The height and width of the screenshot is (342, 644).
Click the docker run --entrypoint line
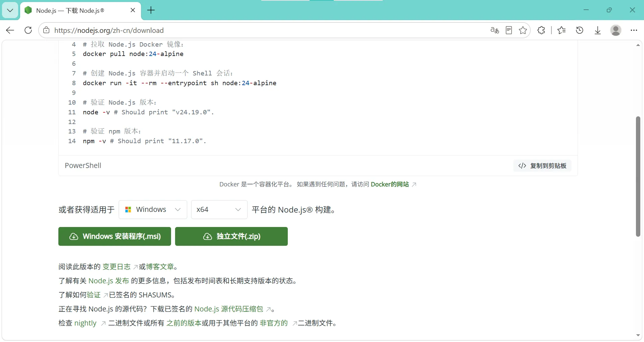click(x=179, y=83)
